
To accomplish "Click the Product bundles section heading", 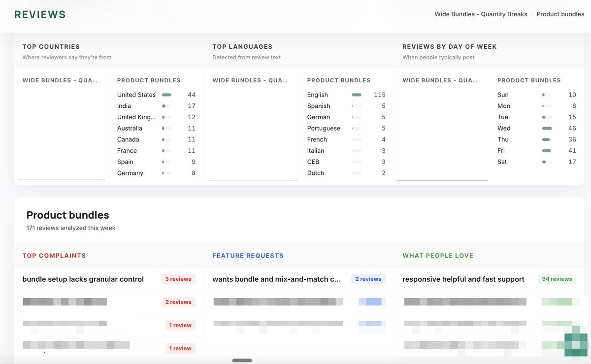I will 67,215.
